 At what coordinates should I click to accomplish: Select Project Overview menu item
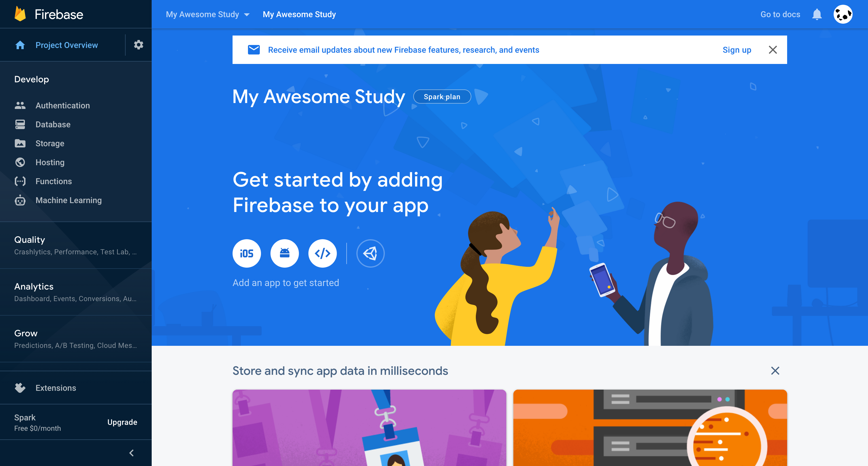click(66, 45)
